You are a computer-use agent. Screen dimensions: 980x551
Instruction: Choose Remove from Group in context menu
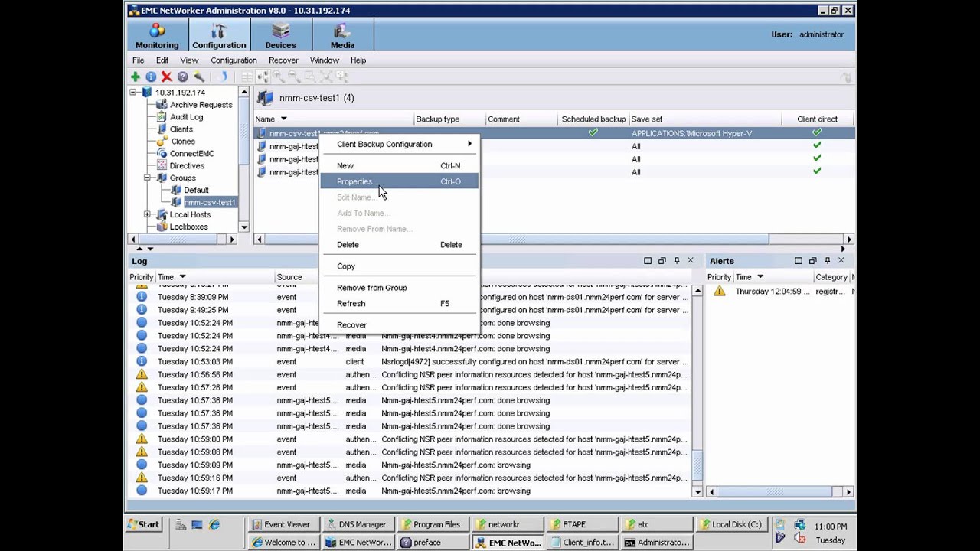click(x=400, y=288)
